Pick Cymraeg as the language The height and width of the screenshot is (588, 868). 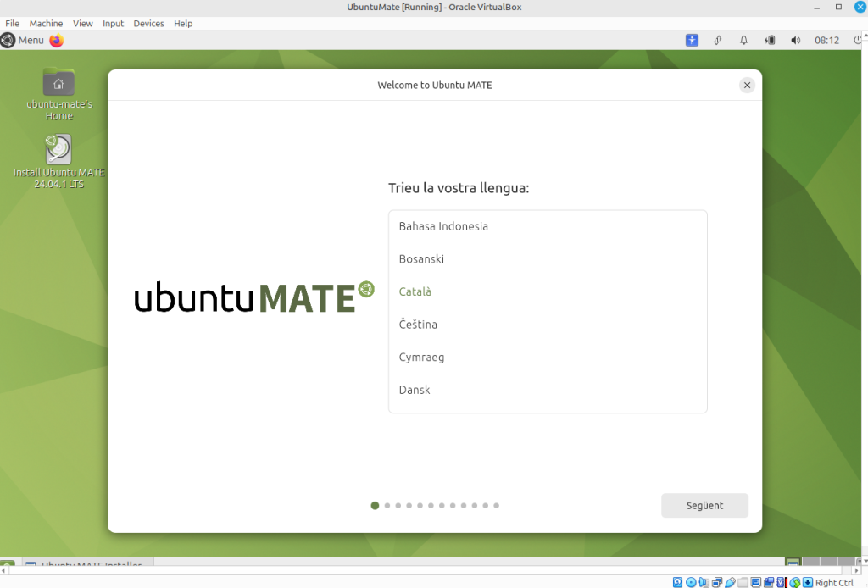coord(421,357)
